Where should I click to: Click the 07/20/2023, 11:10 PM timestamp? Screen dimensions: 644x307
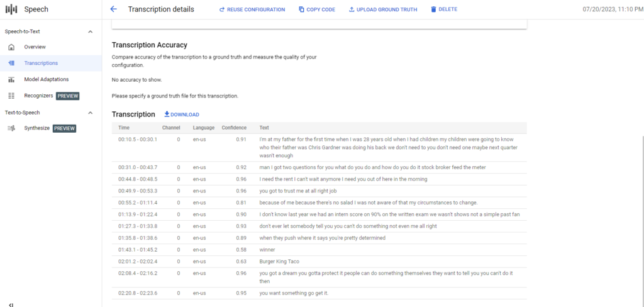[612, 9]
